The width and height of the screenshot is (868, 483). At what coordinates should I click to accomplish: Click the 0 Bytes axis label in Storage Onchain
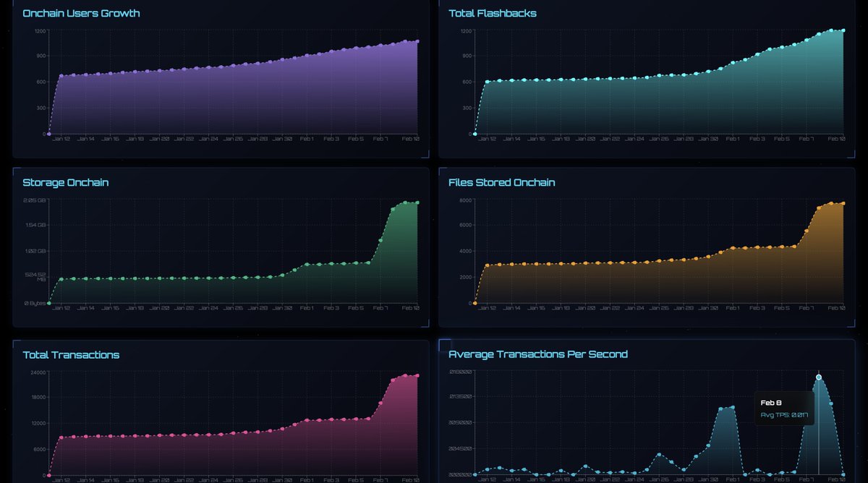(x=35, y=303)
